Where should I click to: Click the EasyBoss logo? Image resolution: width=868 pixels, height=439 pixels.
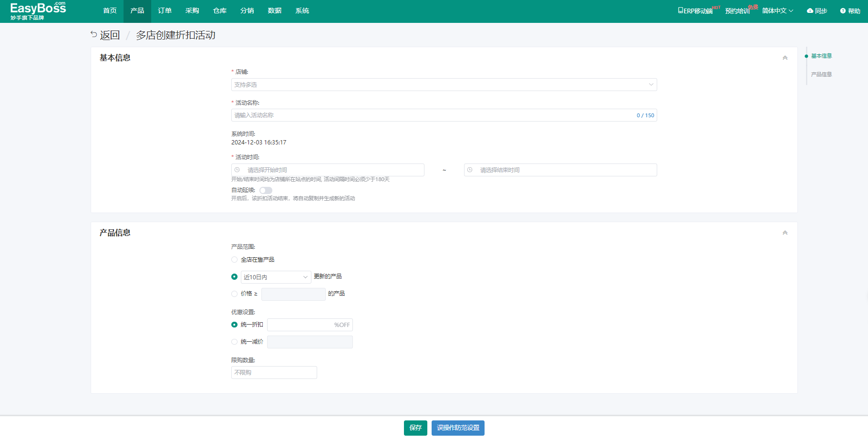[38, 11]
